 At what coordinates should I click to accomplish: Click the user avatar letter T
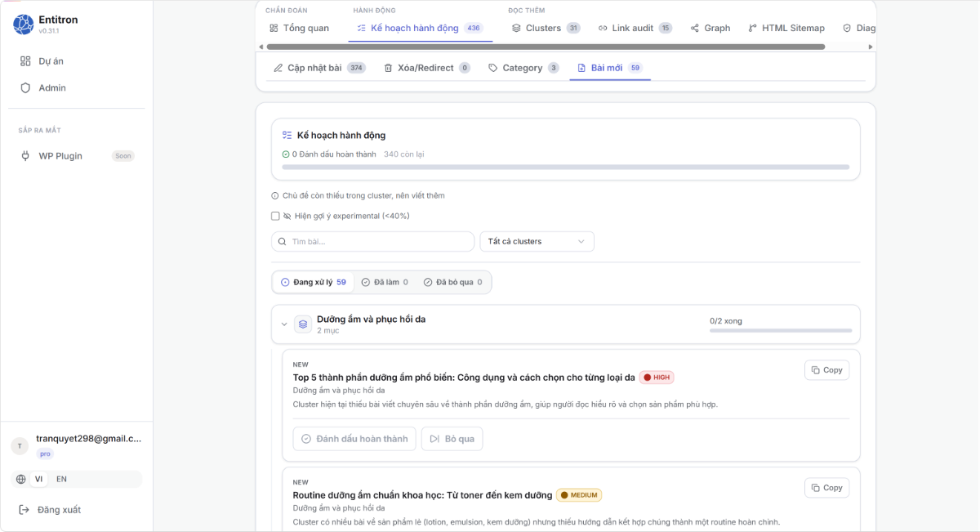pyautogui.click(x=20, y=445)
